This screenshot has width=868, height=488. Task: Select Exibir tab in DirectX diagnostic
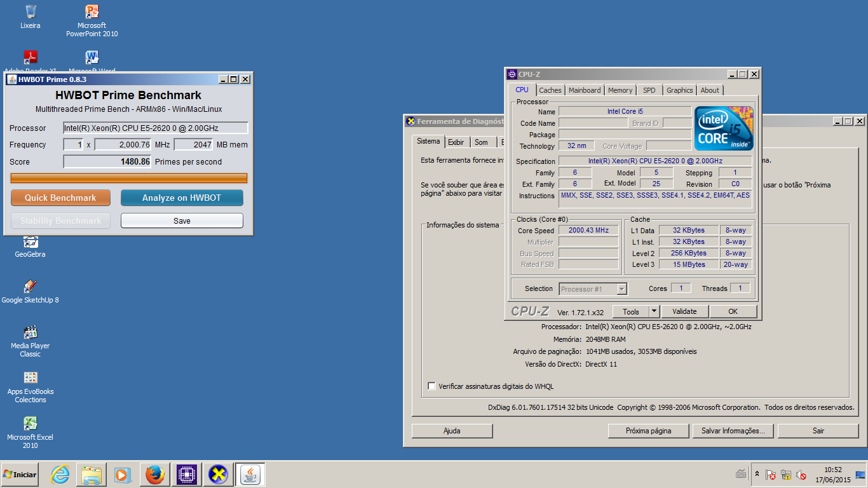point(456,142)
